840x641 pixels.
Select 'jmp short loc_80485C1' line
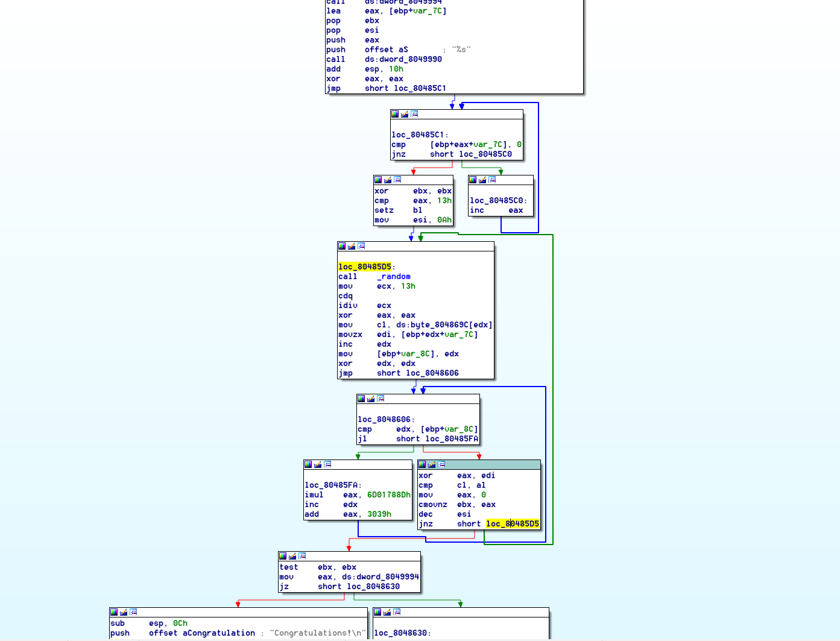tap(387, 89)
